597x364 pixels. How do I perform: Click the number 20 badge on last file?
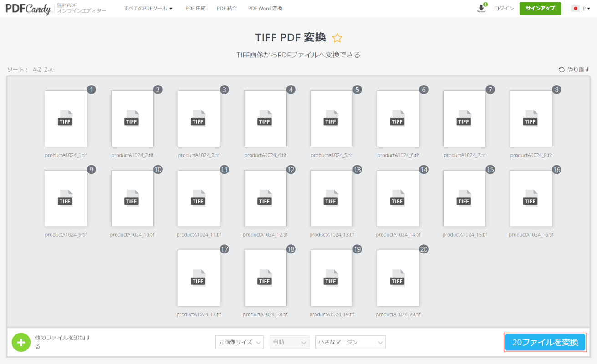click(x=424, y=249)
